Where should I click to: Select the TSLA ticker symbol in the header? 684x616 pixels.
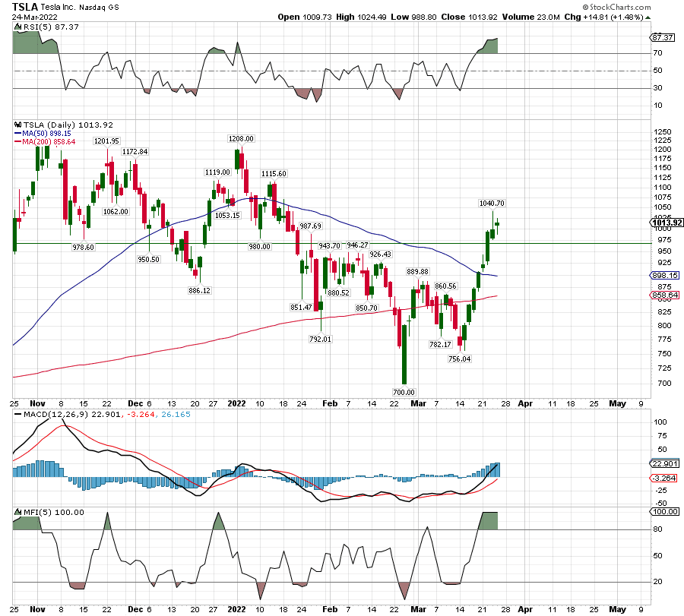coord(25,7)
